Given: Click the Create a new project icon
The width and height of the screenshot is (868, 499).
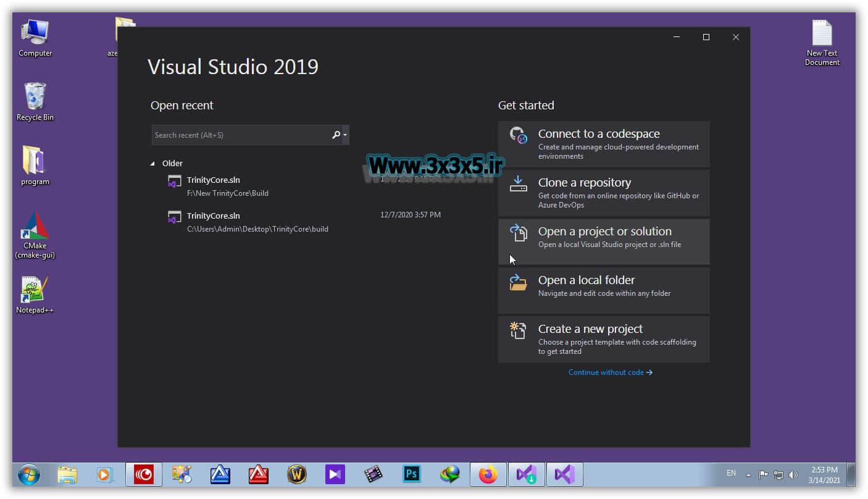Looking at the screenshot, I should [517, 330].
